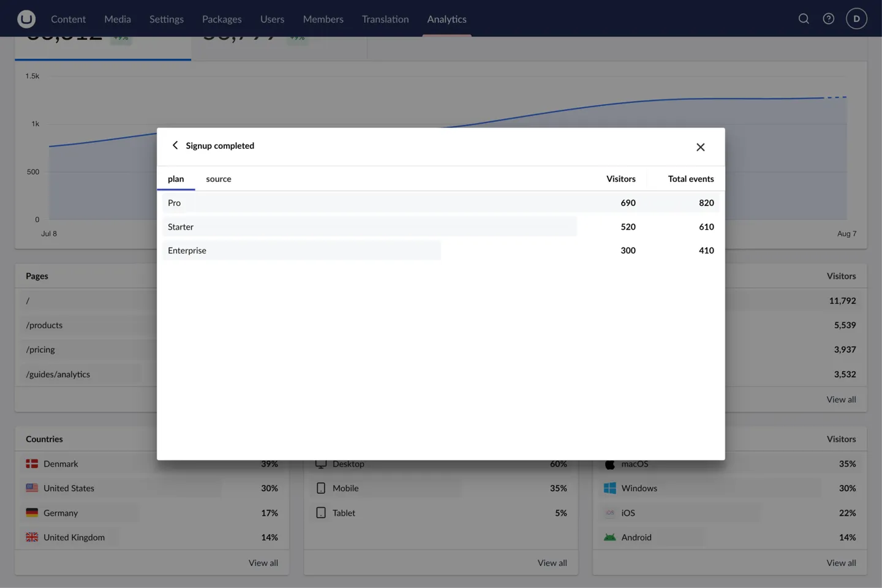This screenshot has width=882, height=588.
Task: Select the Pro plan row
Action: [x=441, y=203]
